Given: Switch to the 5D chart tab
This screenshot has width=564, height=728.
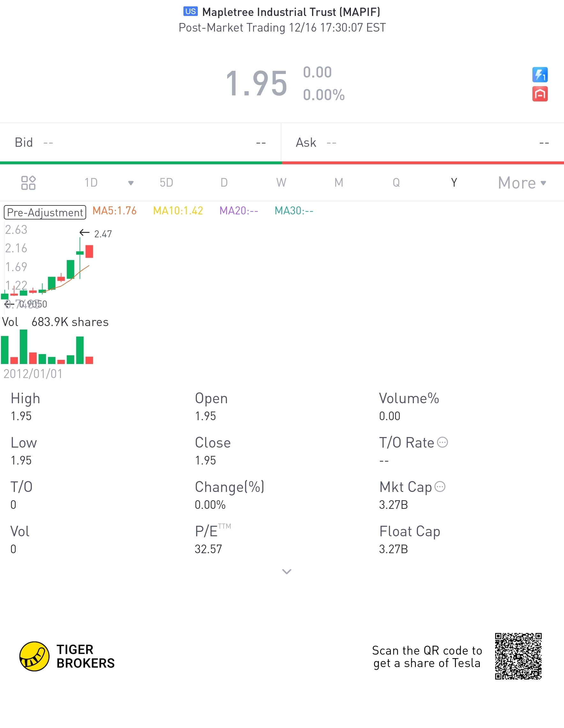Looking at the screenshot, I should [166, 183].
